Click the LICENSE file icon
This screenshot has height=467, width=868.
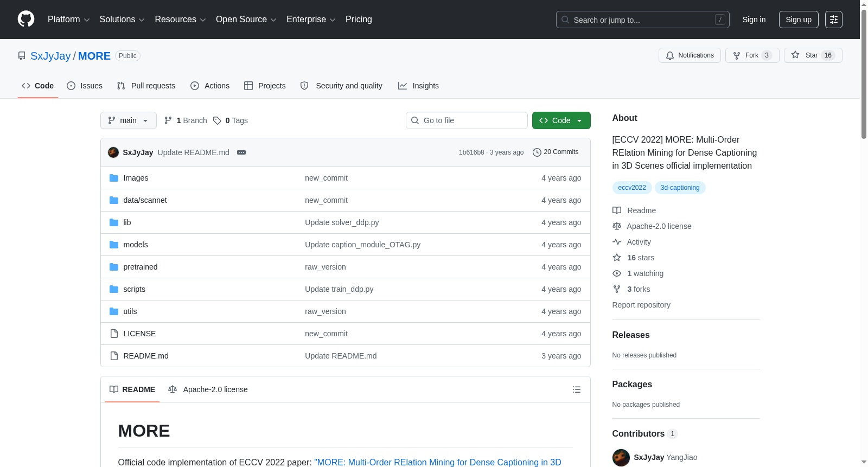[x=114, y=334]
